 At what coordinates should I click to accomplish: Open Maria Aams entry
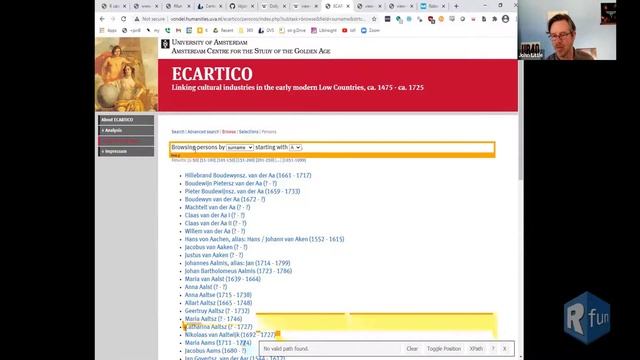[x=218, y=342]
